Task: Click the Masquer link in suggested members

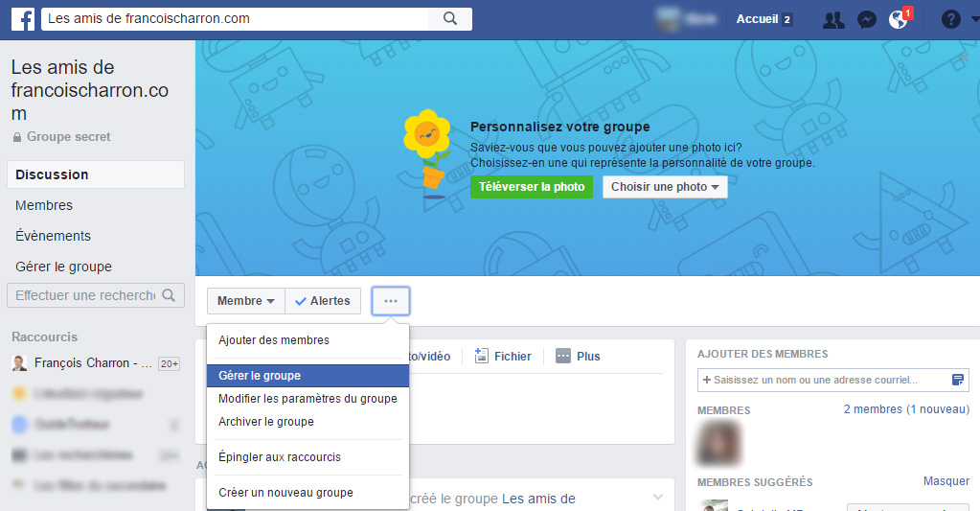Action: coord(946,481)
